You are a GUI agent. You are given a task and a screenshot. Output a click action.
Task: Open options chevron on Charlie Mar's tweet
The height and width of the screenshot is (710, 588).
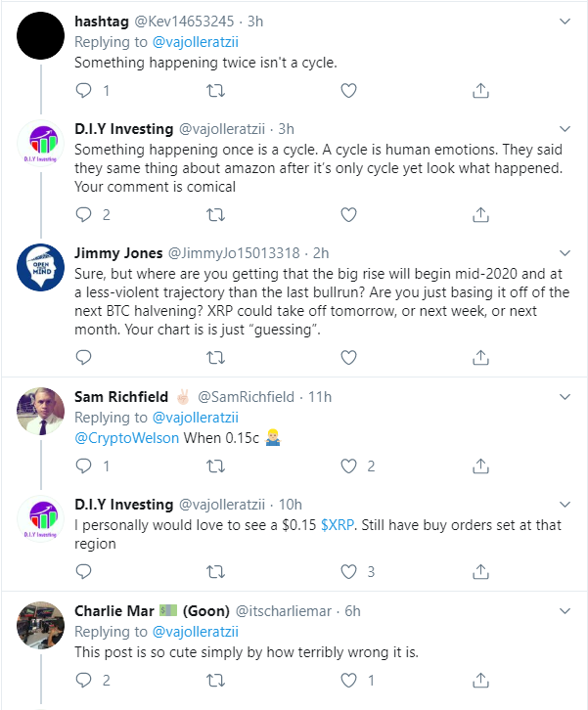click(x=565, y=611)
